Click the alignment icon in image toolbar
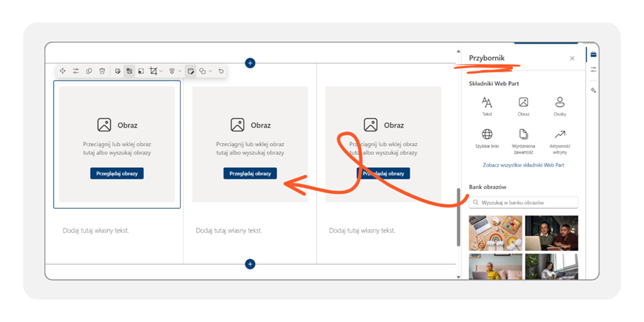The height and width of the screenshot is (322, 644). pyautogui.click(x=172, y=71)
